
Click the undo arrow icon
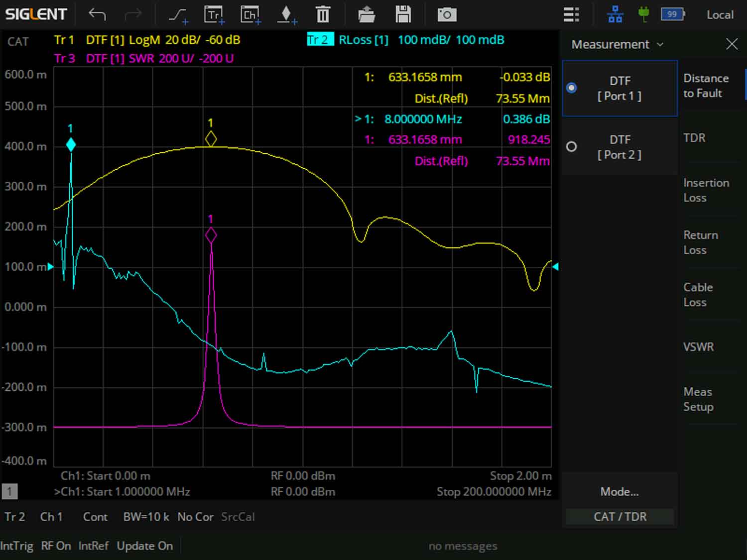point(97,15)
